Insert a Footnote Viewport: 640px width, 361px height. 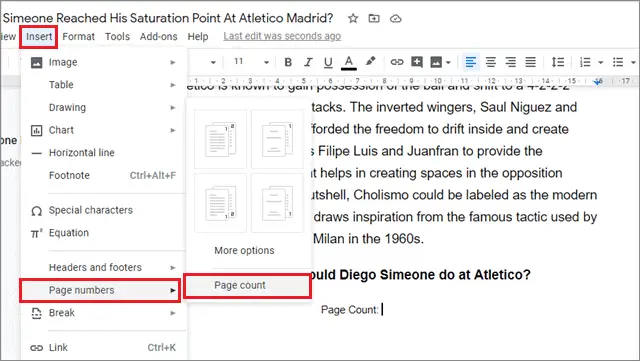(104, 175)
